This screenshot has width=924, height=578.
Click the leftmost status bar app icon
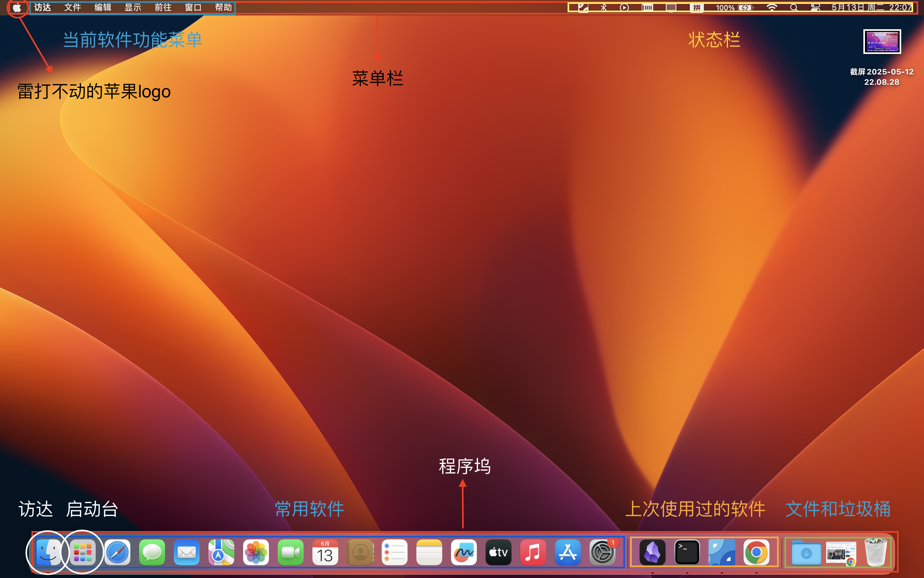583,8
